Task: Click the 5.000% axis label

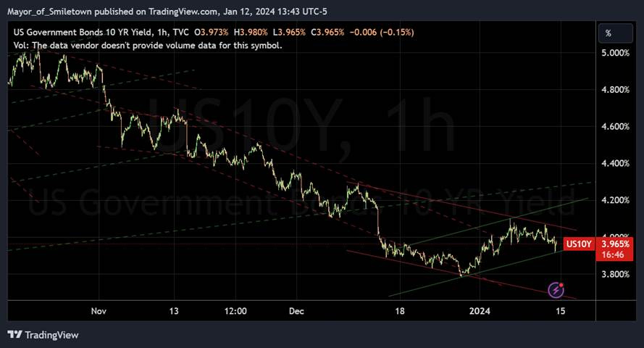Action: (x=615, y=53)
